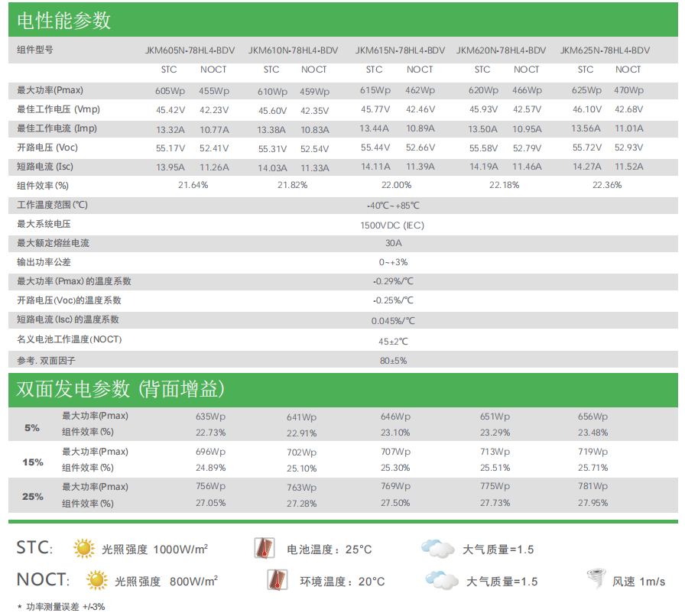Click the 开路电压 (Voc) row label
This screenshot has width=685, height=616.
pyautogui.click(x=47, y=148)
